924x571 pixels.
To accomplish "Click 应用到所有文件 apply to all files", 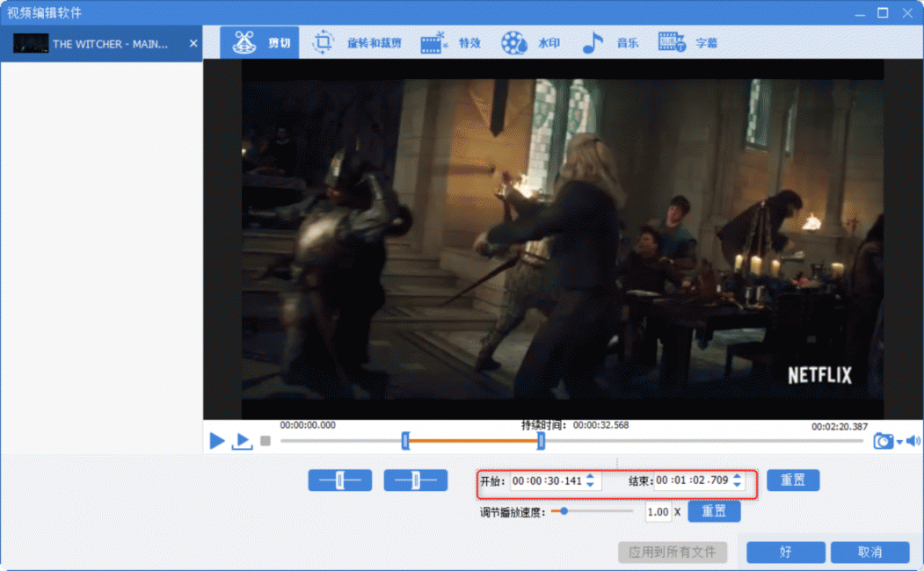I will tap(673, 553).
